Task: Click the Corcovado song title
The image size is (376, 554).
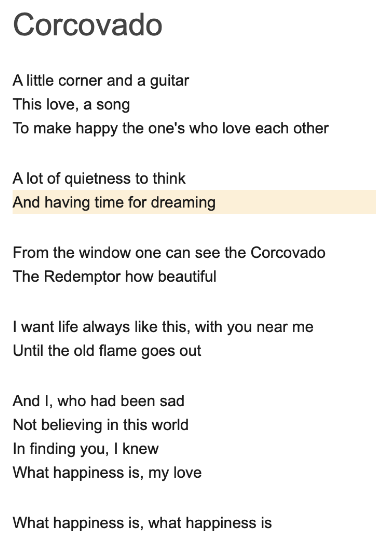Action: point(87,25)
